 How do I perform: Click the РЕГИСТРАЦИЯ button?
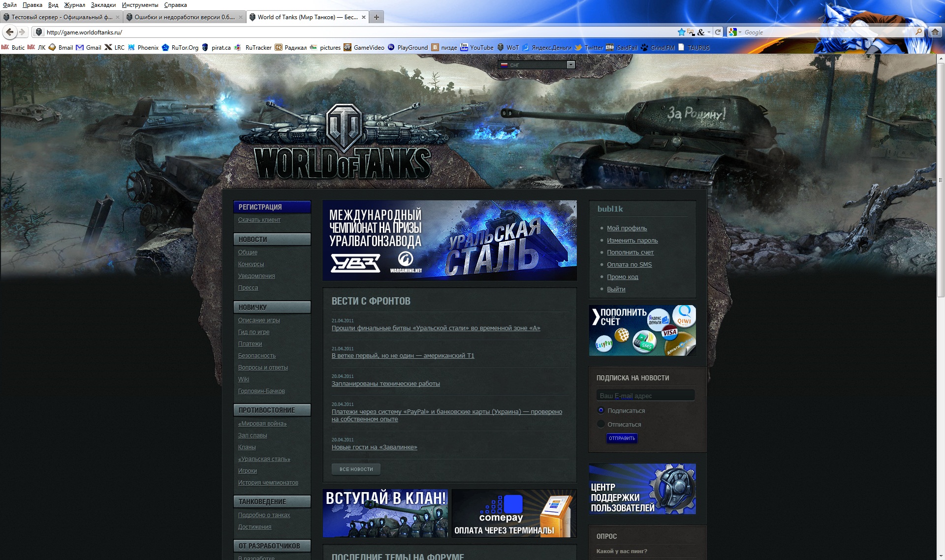tap(272, 207)
